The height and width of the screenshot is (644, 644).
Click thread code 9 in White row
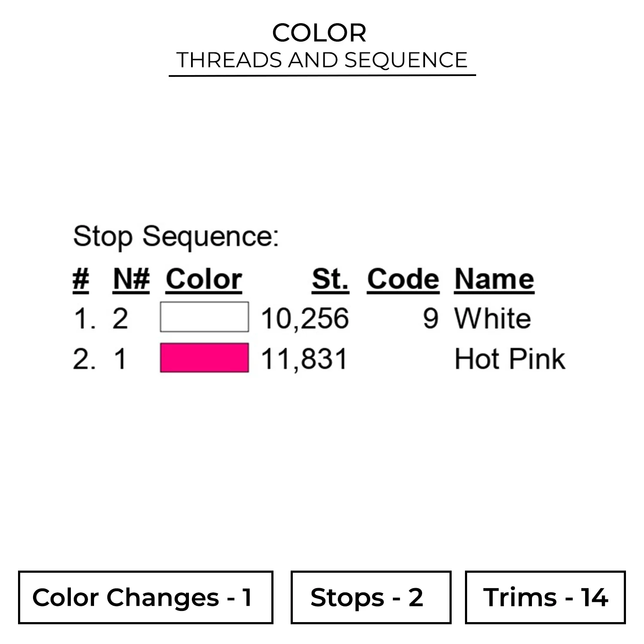[431, 319]
